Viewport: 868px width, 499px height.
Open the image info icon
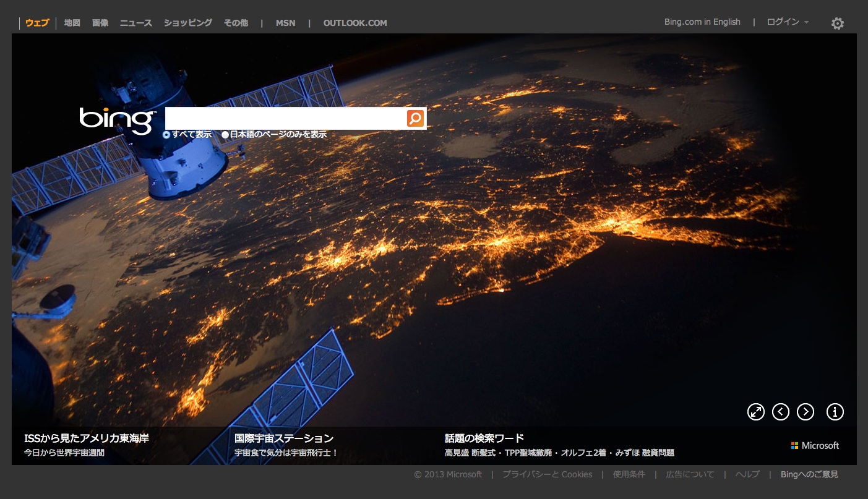coord(835,412)
